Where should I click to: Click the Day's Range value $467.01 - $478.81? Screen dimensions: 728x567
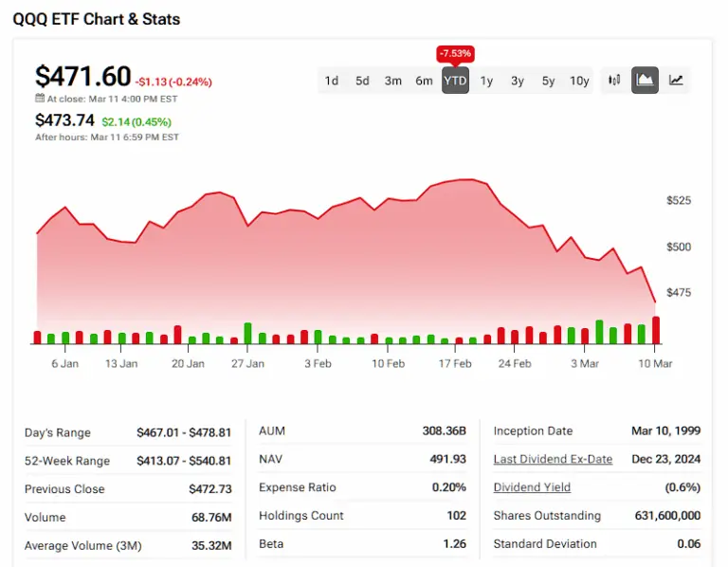[184, 432]
